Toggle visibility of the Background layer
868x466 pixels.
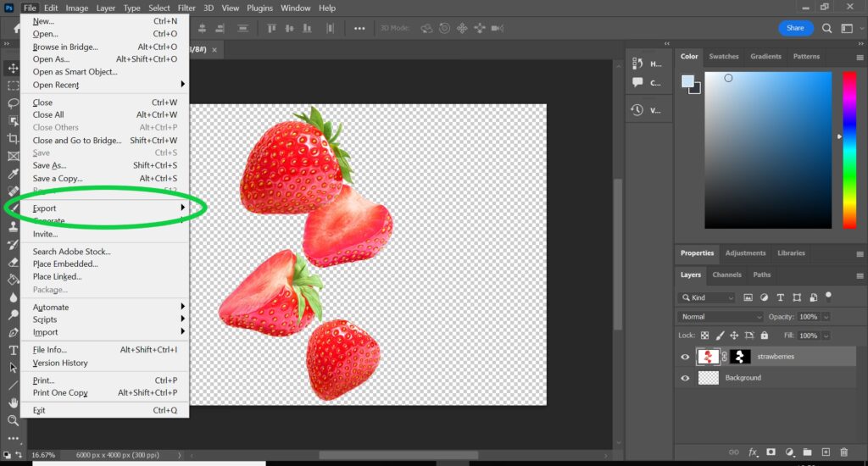coord(685,378)
